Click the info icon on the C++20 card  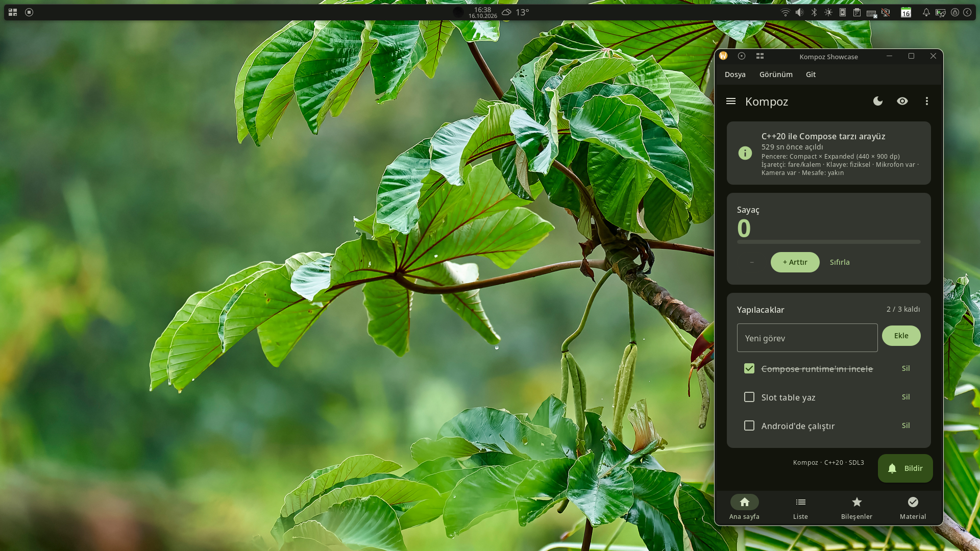745,153
